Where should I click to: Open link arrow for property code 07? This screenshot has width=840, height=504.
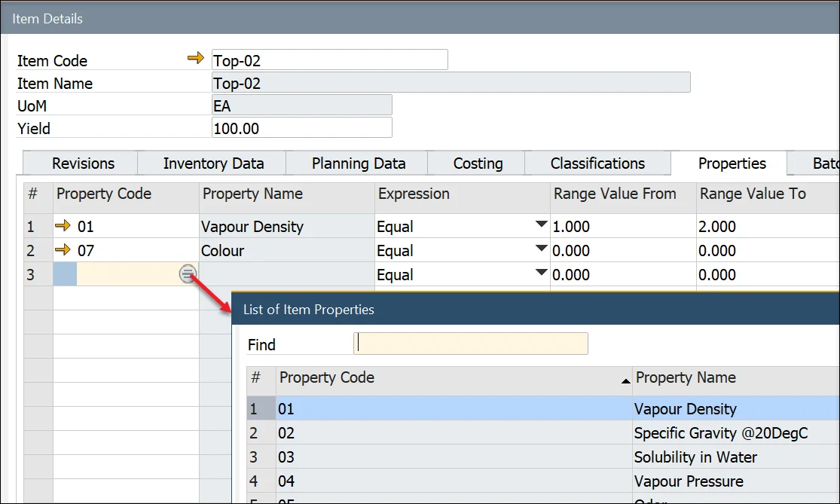(63, 250)
